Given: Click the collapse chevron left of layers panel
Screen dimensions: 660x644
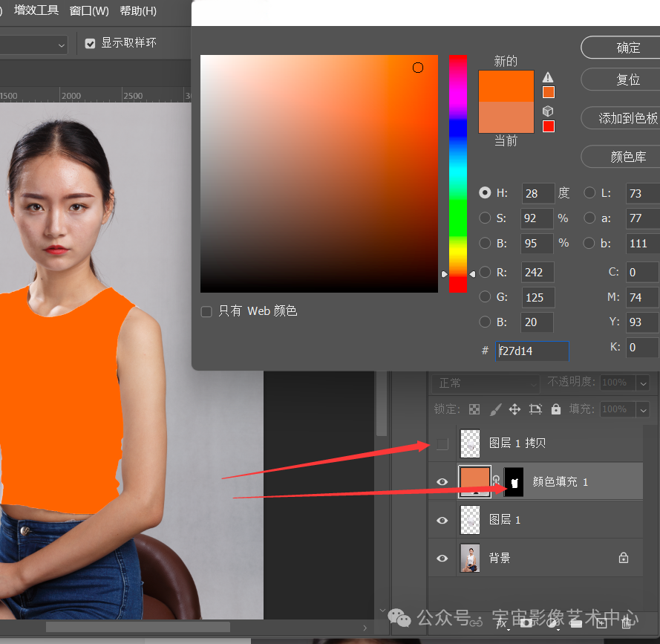Looking at the screenshot, I should point(382,610).
